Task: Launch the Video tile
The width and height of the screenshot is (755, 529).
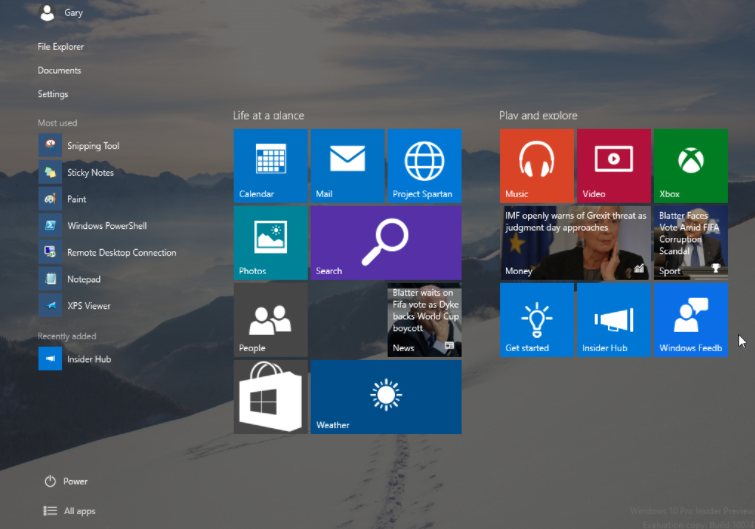Action: 613,166
